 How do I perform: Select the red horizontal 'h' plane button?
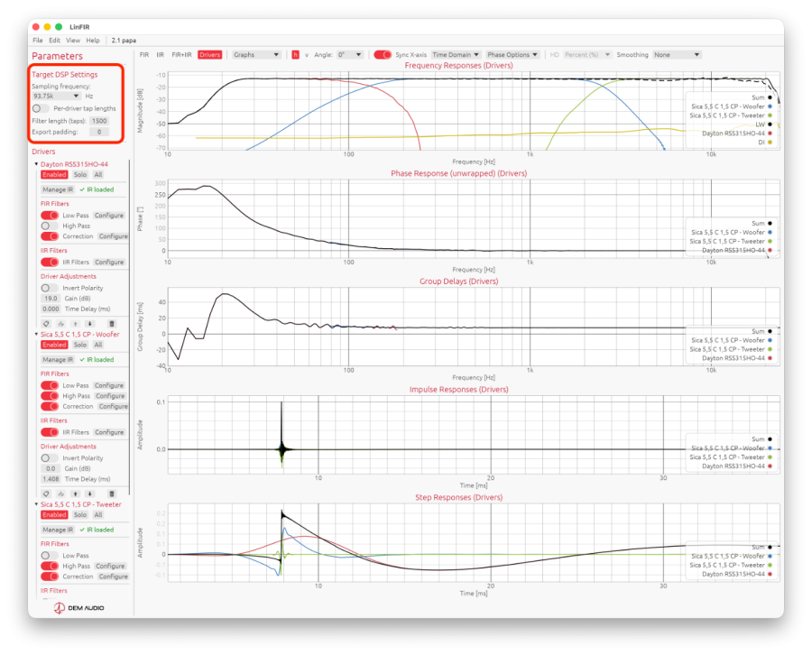[x=295, y=54]
